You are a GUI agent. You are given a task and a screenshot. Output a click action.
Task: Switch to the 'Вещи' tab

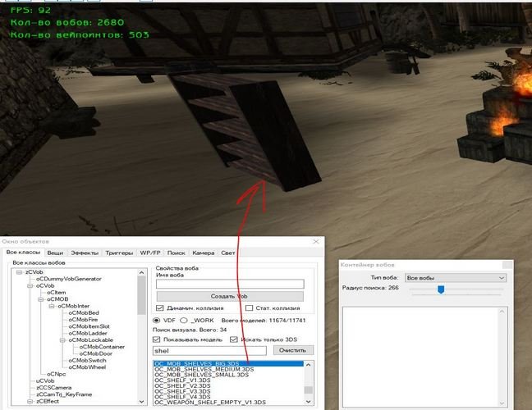coord(55,253)
